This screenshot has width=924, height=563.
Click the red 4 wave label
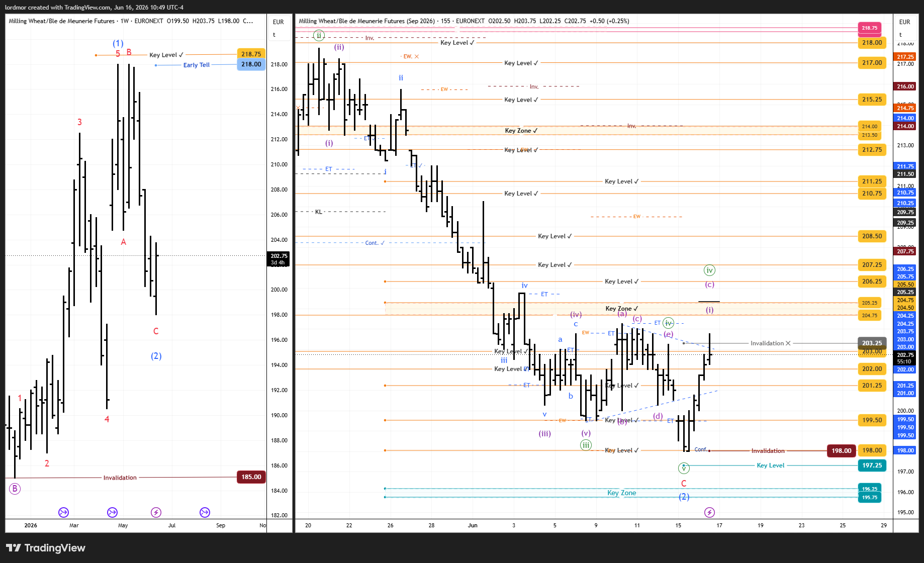[107, 419]
